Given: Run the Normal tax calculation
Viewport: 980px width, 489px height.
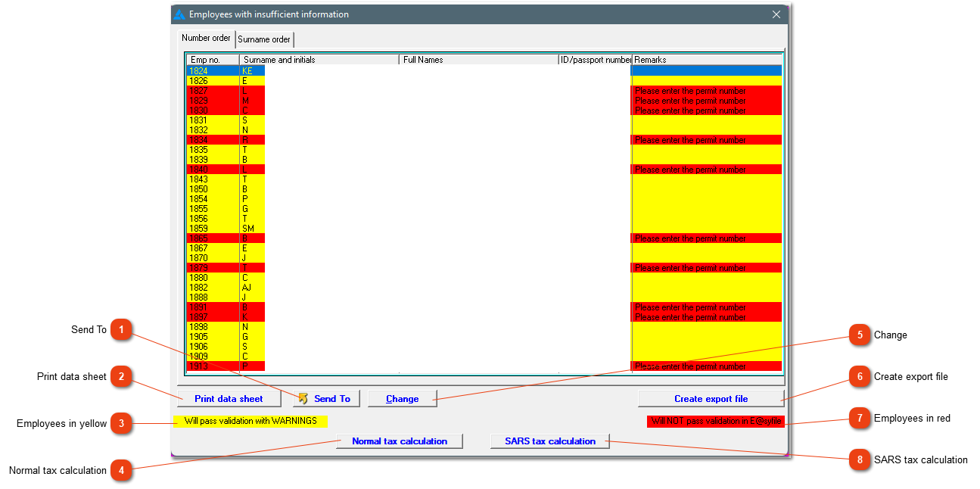Looking at the screenshot, I should click(400, 441).
